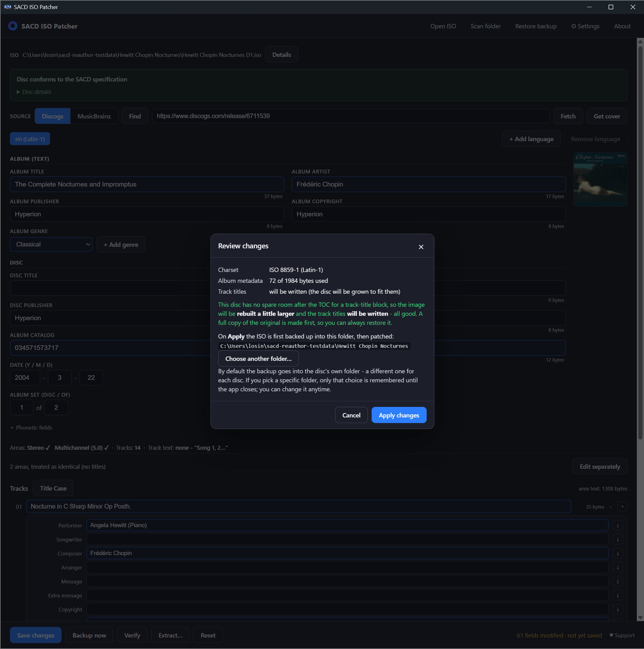Click the + Add genre button

121,245
